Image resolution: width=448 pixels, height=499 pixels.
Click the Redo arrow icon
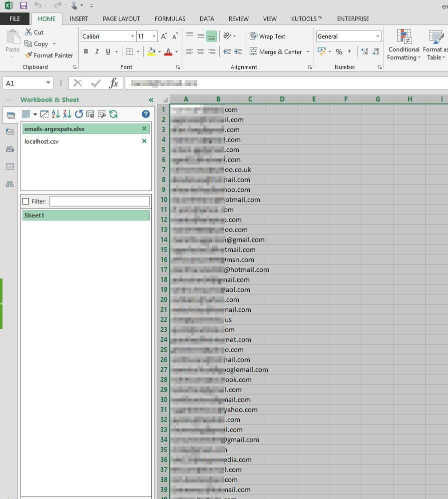coord(57,5)
